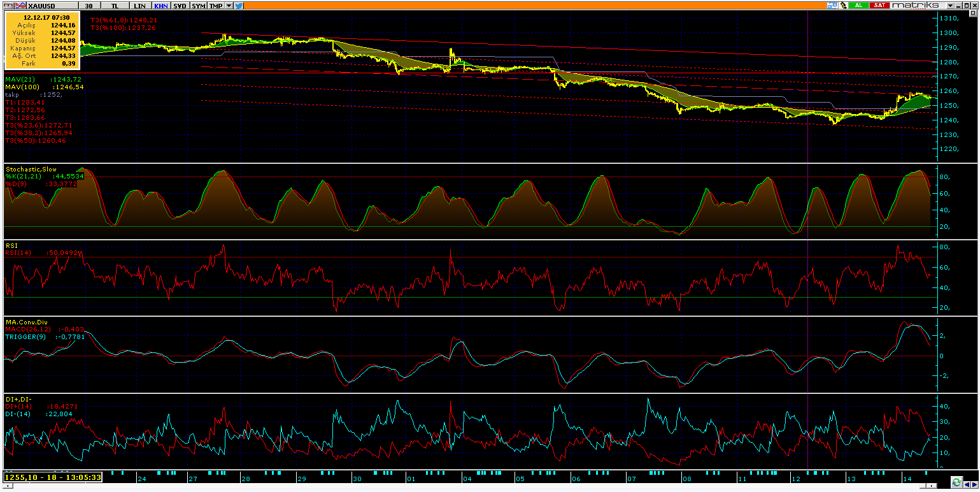Viewport: 980px width, 492px height.
Task: Click the yellow lightning bolt icon
Action: click(843, 4)
